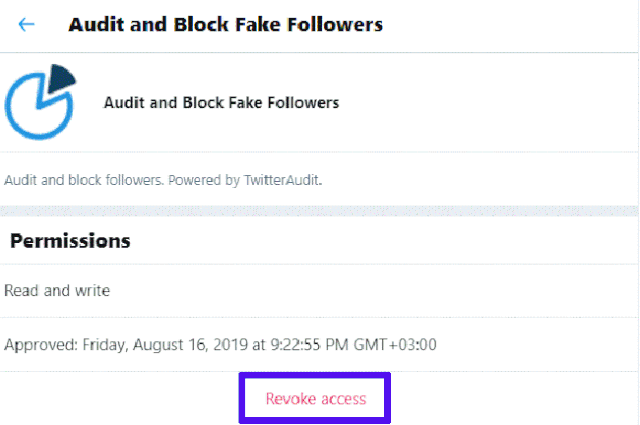Click the date August 16, 2019
The width and height of the screenshot is (640, 425).
pos(190,345)
